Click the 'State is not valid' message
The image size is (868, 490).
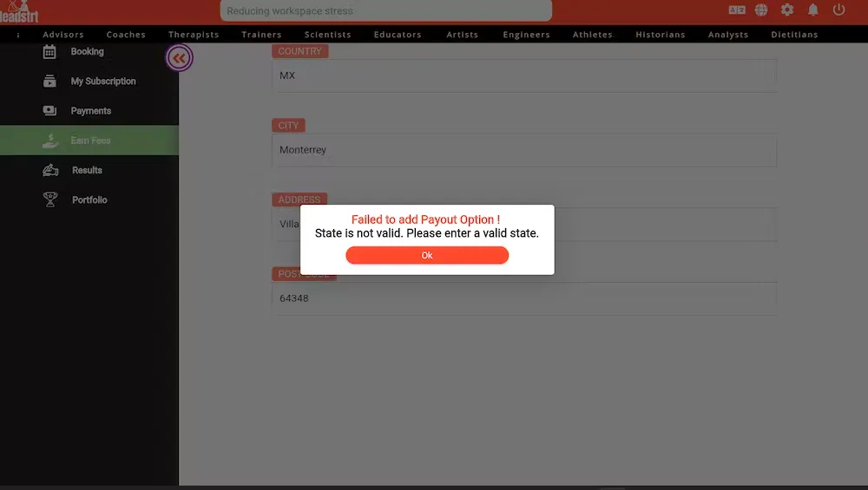[x=427, y=233]
